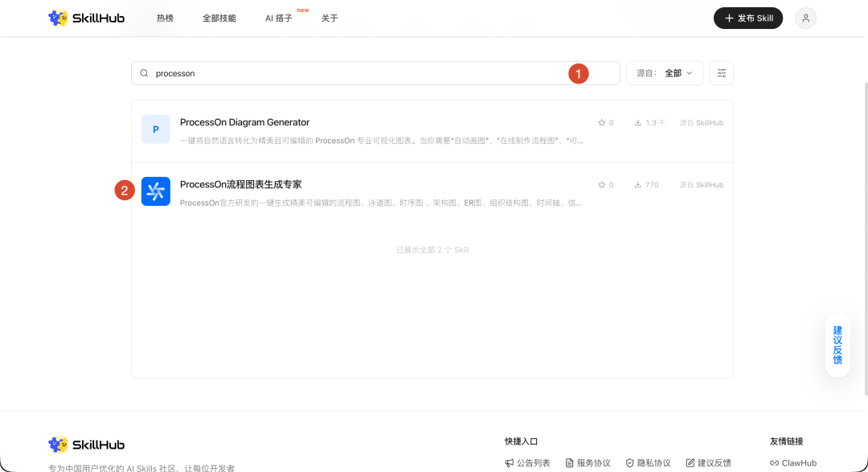Click the description starting with 一键将自然语言转化

[x=381, y=141]
